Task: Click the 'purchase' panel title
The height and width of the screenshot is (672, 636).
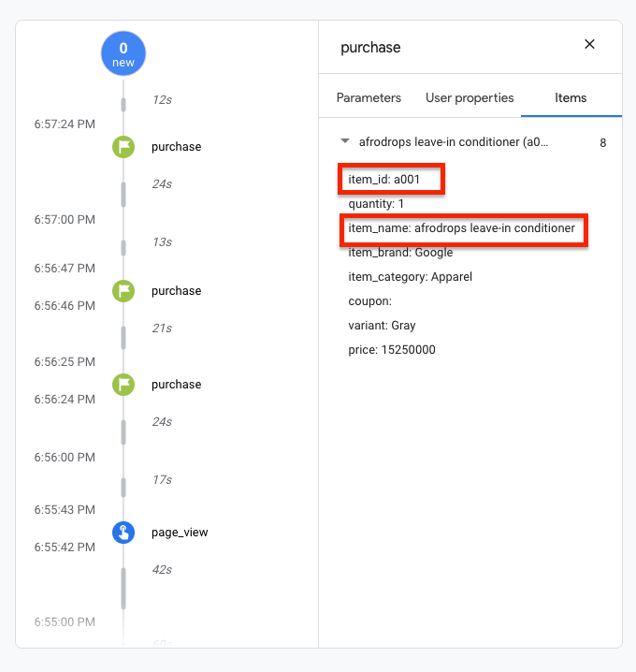Action: pyautogui.click(x=371, y=48)
